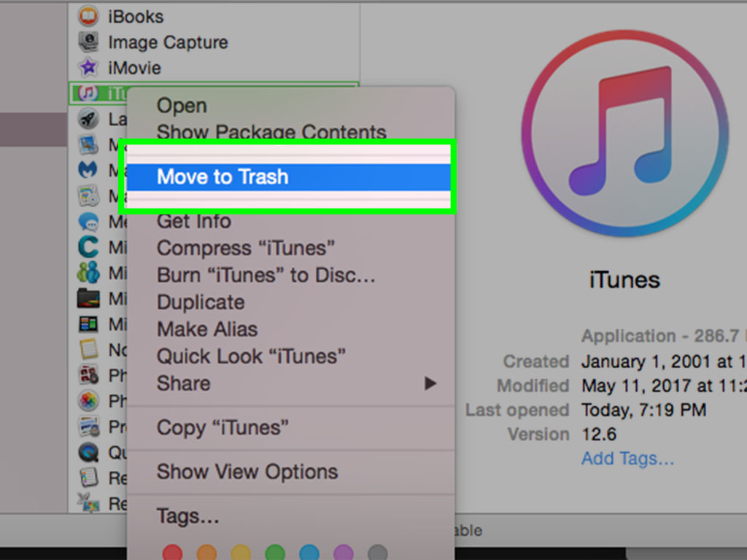Click the Image Capture name in the list
The image size is (747, 560).
coord(169,43)
